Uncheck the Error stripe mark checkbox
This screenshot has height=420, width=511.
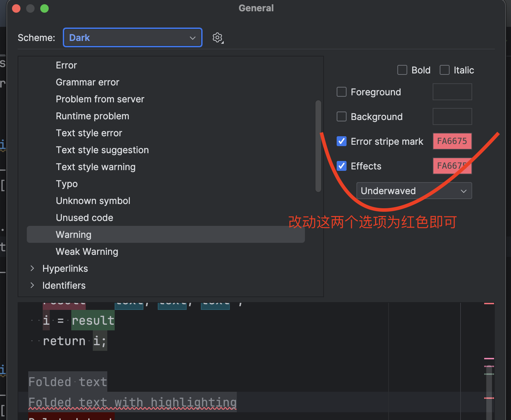[x=342, y=141]
